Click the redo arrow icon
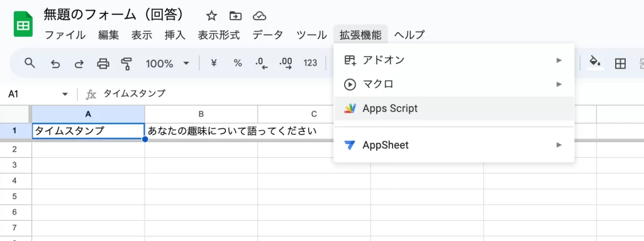This screenshot has height=241, width=644. point(79,64)
